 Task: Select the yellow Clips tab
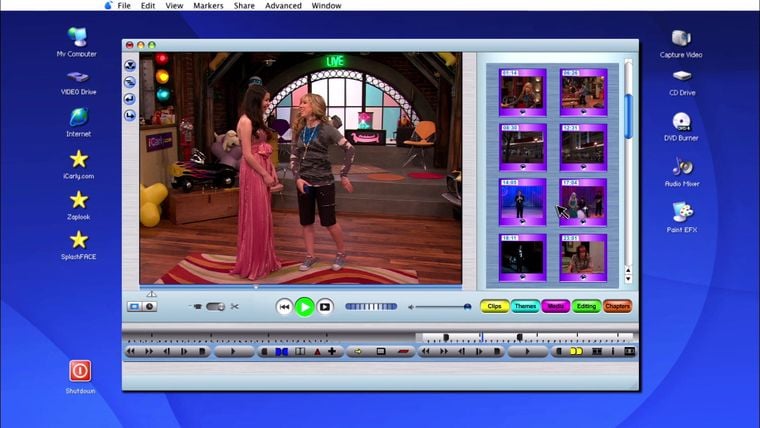tap(494, 306)
